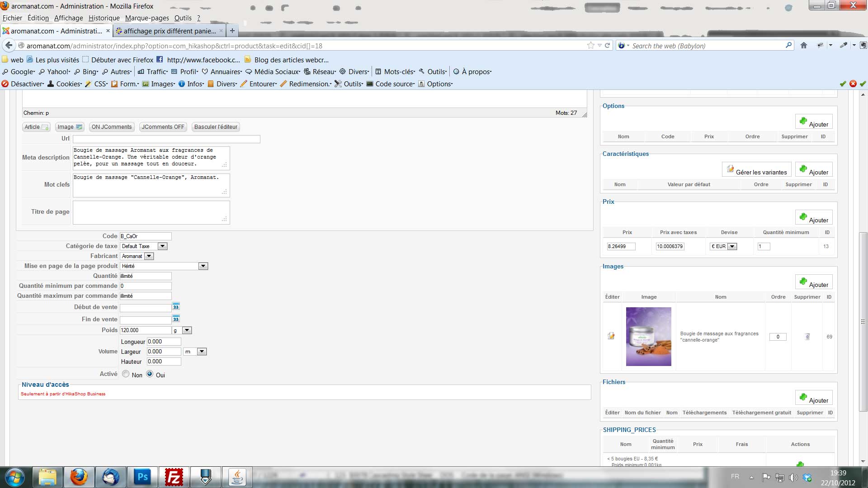Viewport: 868px width, 488px height.
Task: Click the editor resize handle icon
Action: (585, 114)
